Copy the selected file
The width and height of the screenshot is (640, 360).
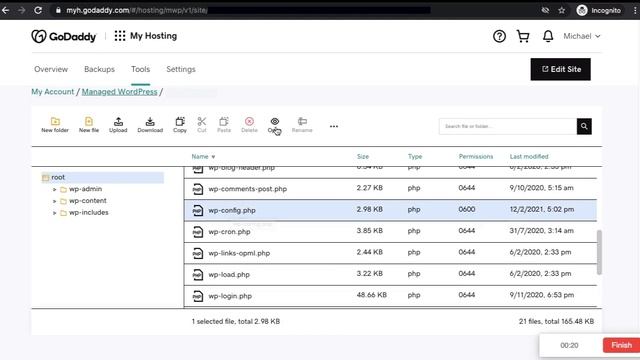(180, 124)
